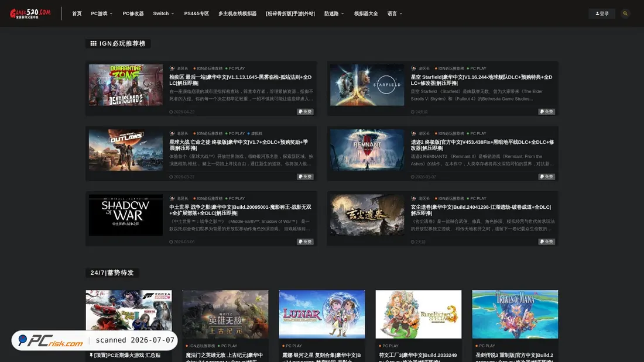Click PC PLAY tag on 遗迹2 card
This screenshot has height=362, width=644.
(477, 133)
